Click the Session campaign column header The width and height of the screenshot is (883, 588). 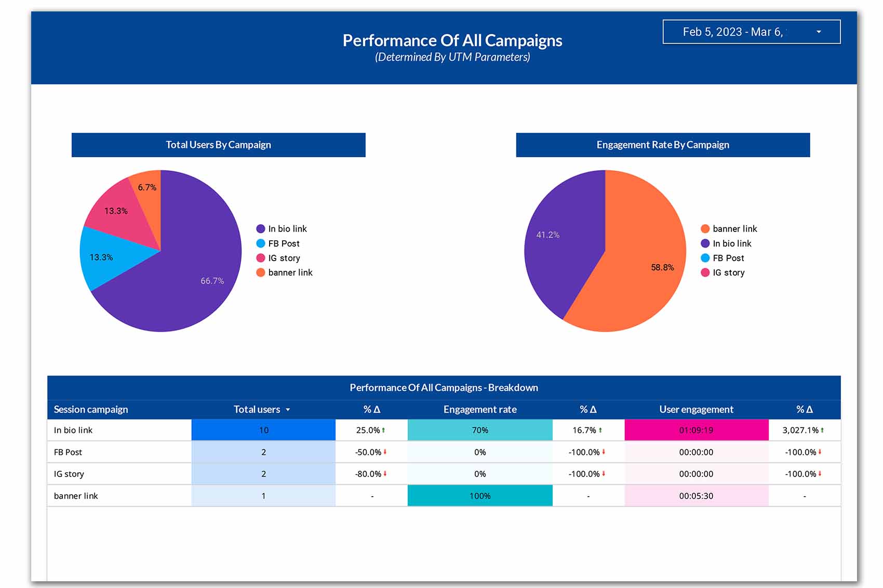[x=91, y=409]
